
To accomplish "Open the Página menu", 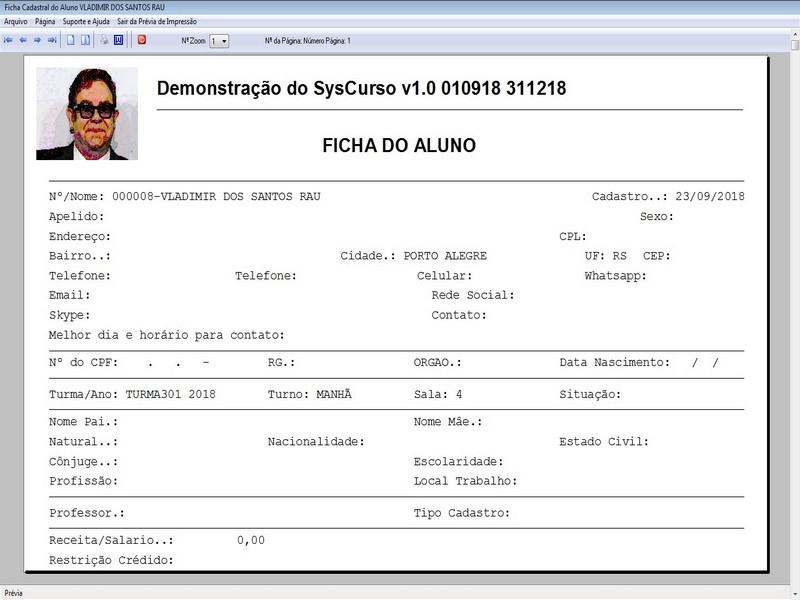I will (45, 21).
